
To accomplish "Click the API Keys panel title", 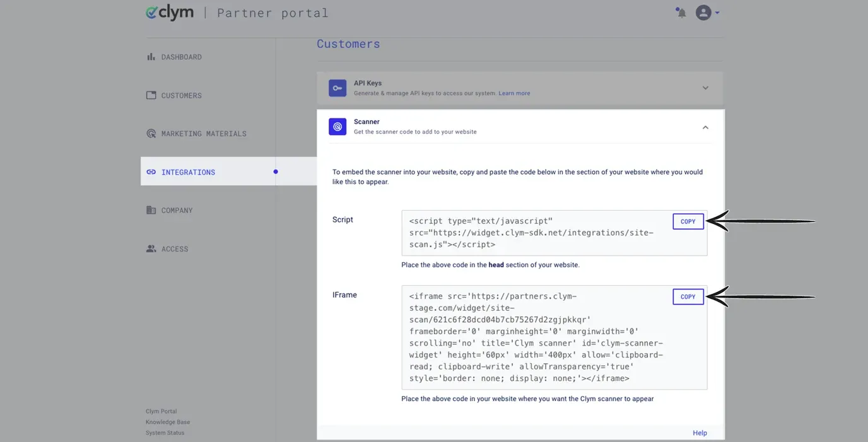I will coord(368,83).
